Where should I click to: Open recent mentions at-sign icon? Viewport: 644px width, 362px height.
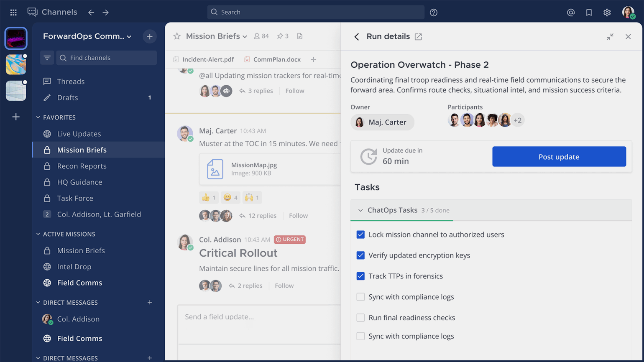click(570, 13)
